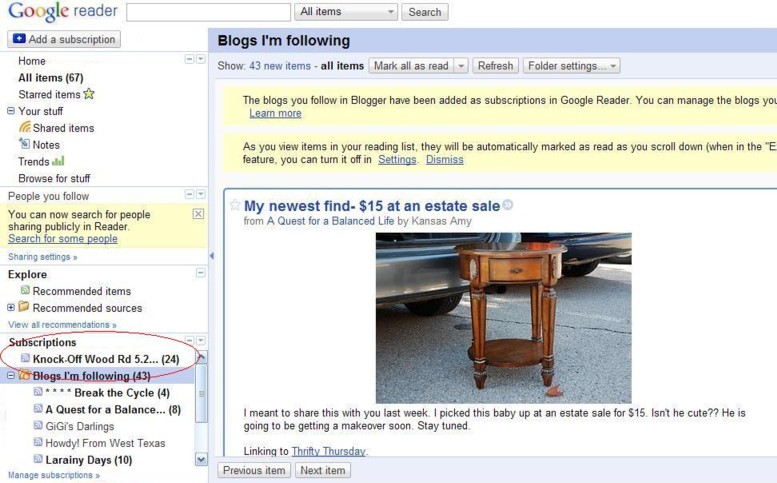
Task: Go to Previous item
Action: (x=254, y=470)
